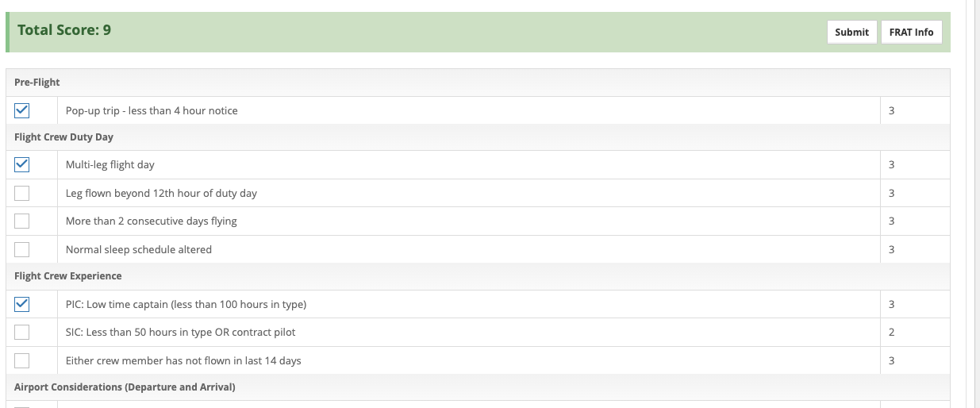Viewport: 980px width, 408px height.
Task: Click the Normal sleep schedule altered label
Action: [x=139, y=249]
